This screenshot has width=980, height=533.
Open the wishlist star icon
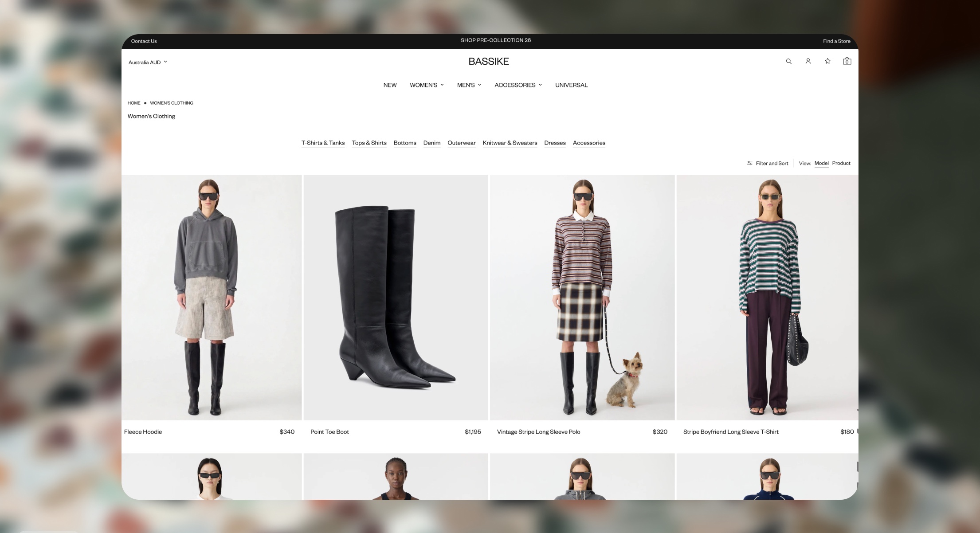click(x=827, y=61)
